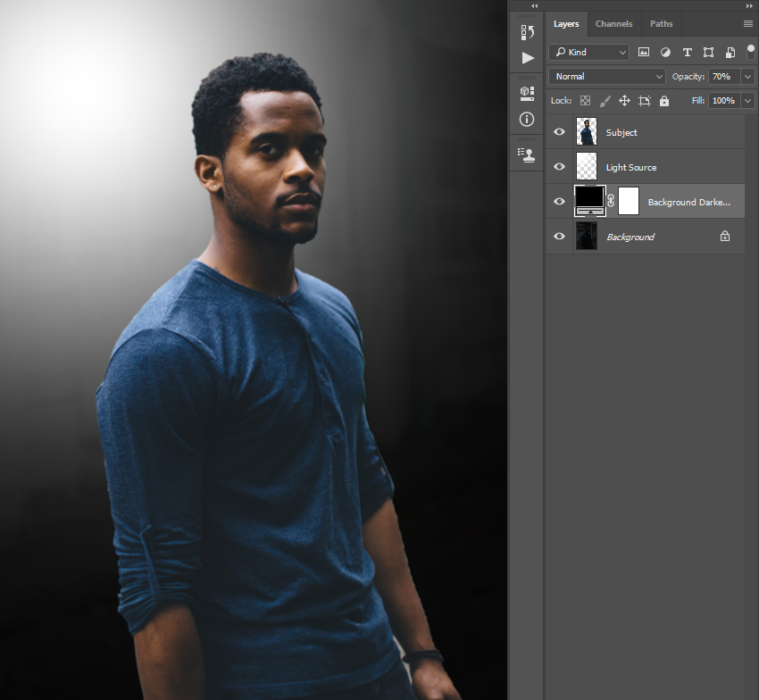Open the Info panel icon
Viewport: 759px width, 700px height.
[527, 119]
